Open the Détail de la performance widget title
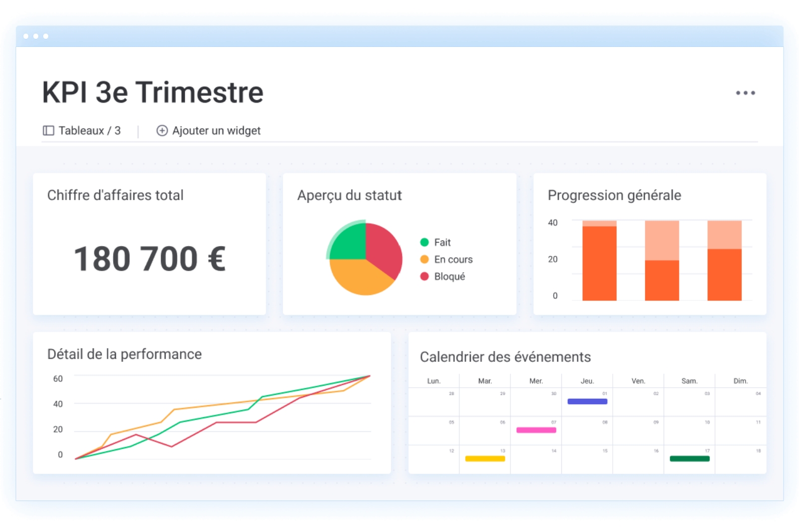Image resolution: width=799 pixels, height=532 pixels. (x=124, y=354)
